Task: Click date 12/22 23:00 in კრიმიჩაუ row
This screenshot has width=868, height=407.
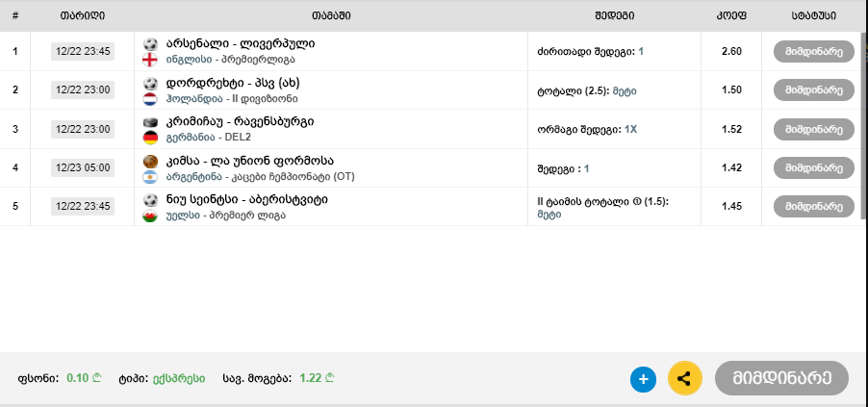Action: click(x=83, y=129)
